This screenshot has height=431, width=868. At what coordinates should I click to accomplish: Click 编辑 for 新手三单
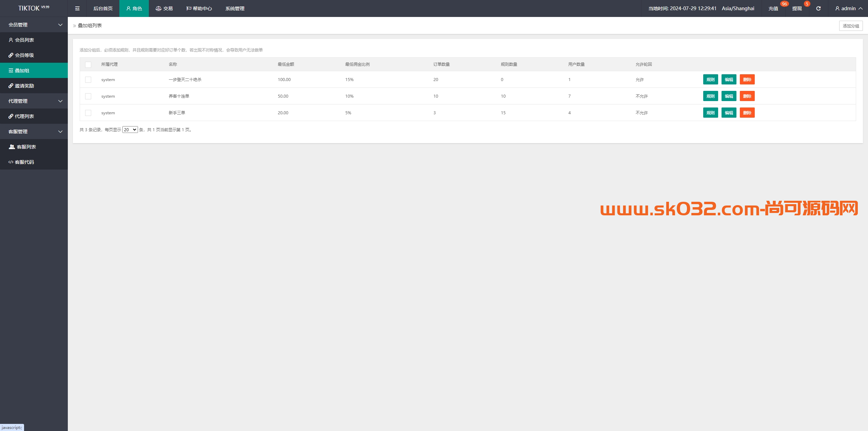(729, 113)
